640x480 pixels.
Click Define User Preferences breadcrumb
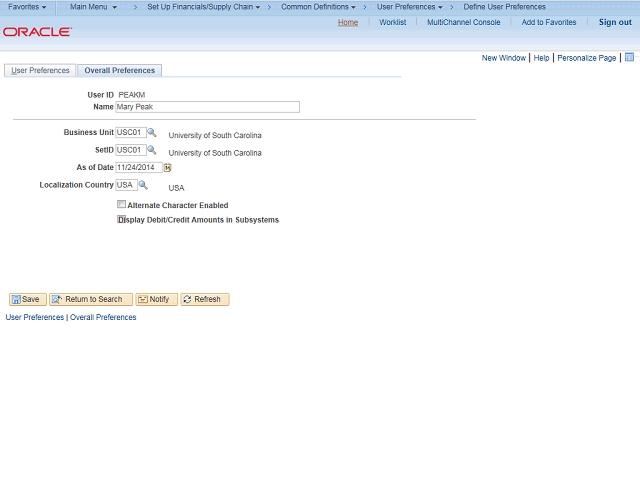click(x=504, y=7)
